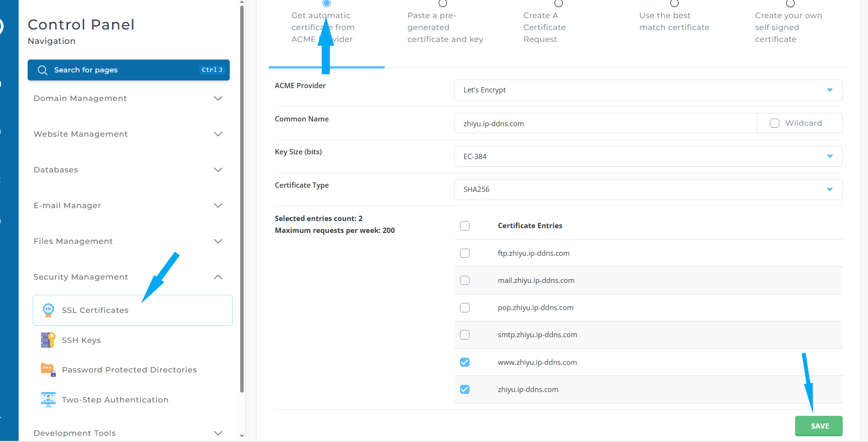Screen dimensions: 868x442
Task: Open the Certificate Type dropdown
Action: pos(648,190)
